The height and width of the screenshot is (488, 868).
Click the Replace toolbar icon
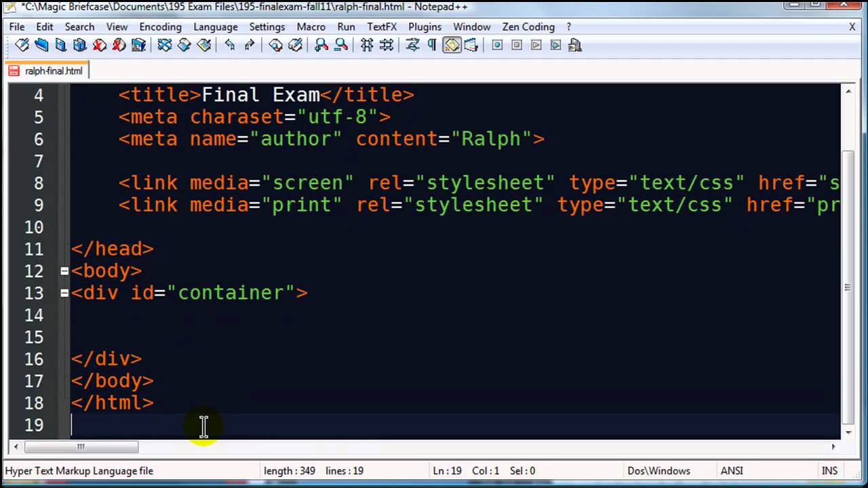[x=295, y=45]
